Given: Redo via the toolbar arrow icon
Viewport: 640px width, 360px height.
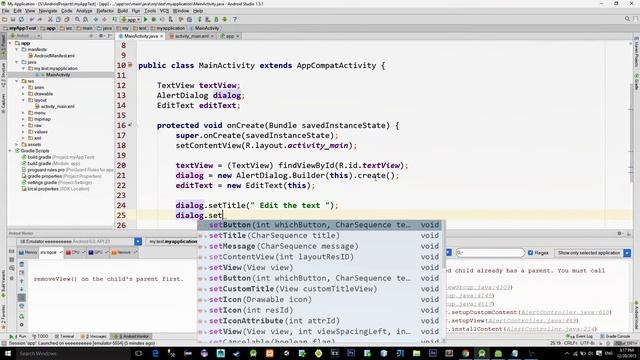Looking at the screenshot, I should click(x=40, y=19).
